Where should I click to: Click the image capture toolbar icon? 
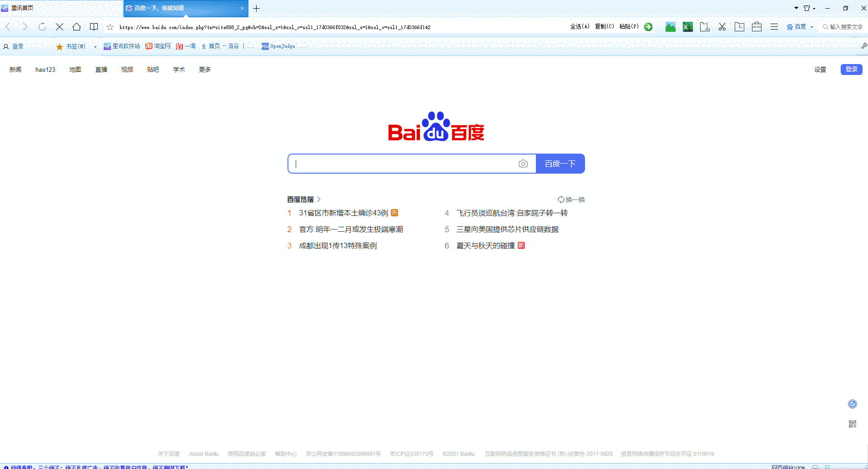(670, 27)
